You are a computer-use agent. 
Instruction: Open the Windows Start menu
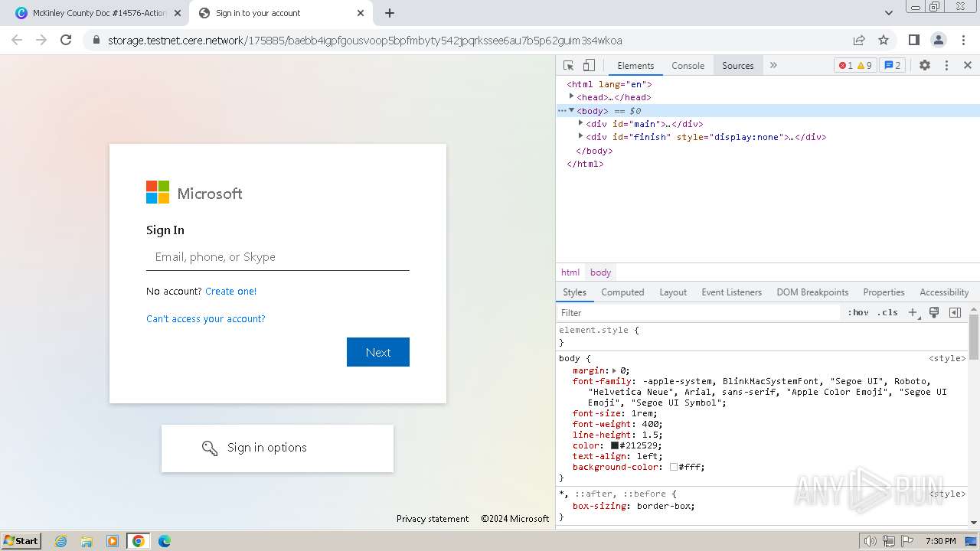point(21,540)
